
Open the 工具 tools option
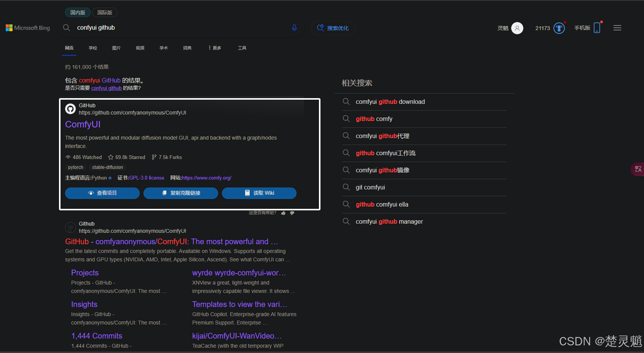click(242, 48)
